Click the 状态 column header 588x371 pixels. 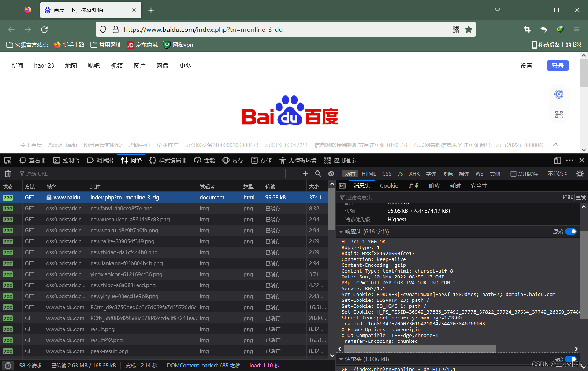click(11, 187)
